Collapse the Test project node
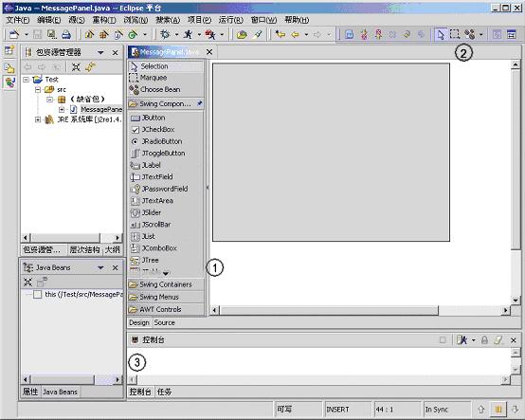The width and height of the screenshot is (525, 420). pyautogui.click(x=27, y=80)
